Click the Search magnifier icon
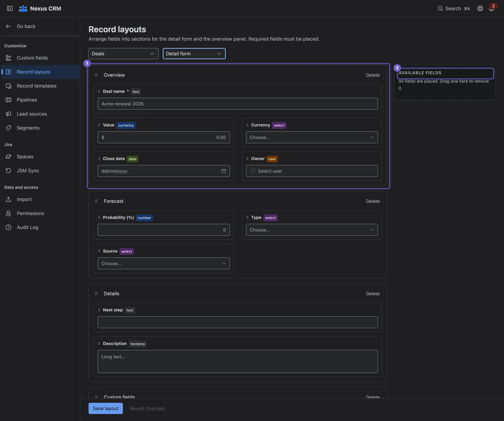The image size is (504, 421). point(440,8)
